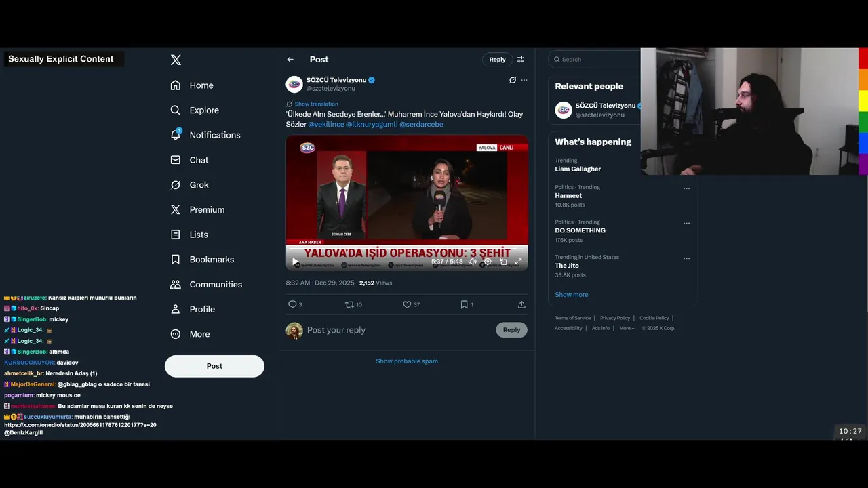Open Profile in the sidebar
Image resolution: width=868 pixels, height=488 pixels.
pyautogui.click(x=193, y=309)
